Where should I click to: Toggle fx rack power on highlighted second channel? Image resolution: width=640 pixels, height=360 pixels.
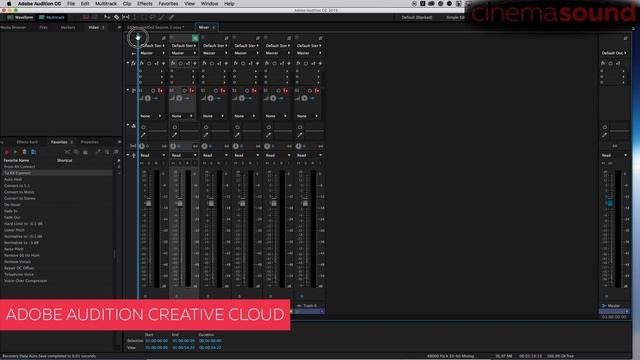click(x=180, y=63)
